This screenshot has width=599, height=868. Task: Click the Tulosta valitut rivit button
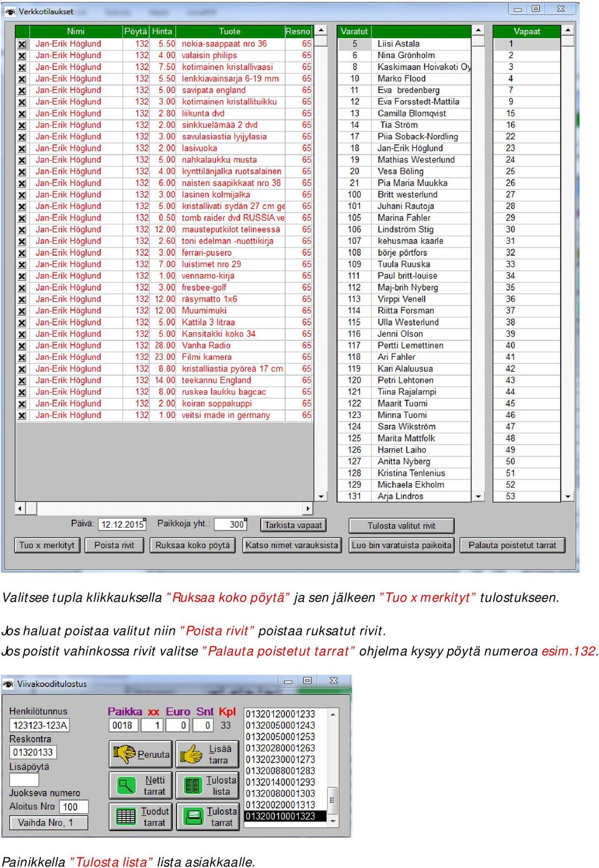402,526
